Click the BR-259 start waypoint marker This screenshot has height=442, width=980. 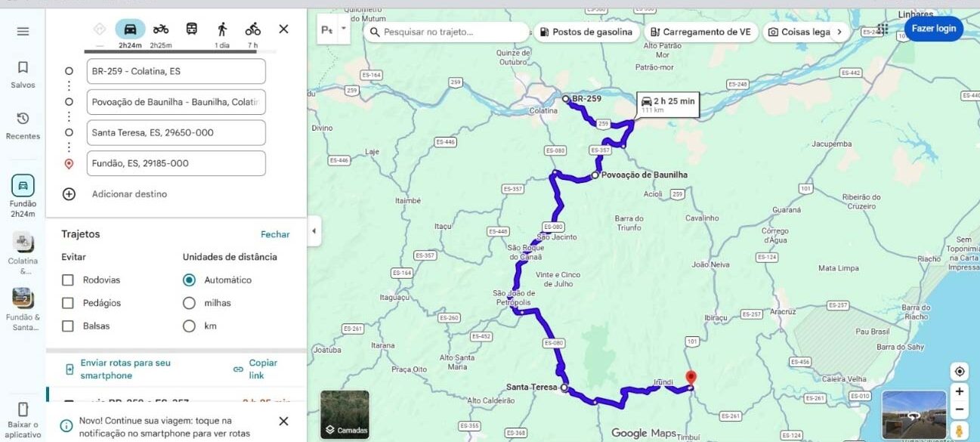click(x=565, y=99)
